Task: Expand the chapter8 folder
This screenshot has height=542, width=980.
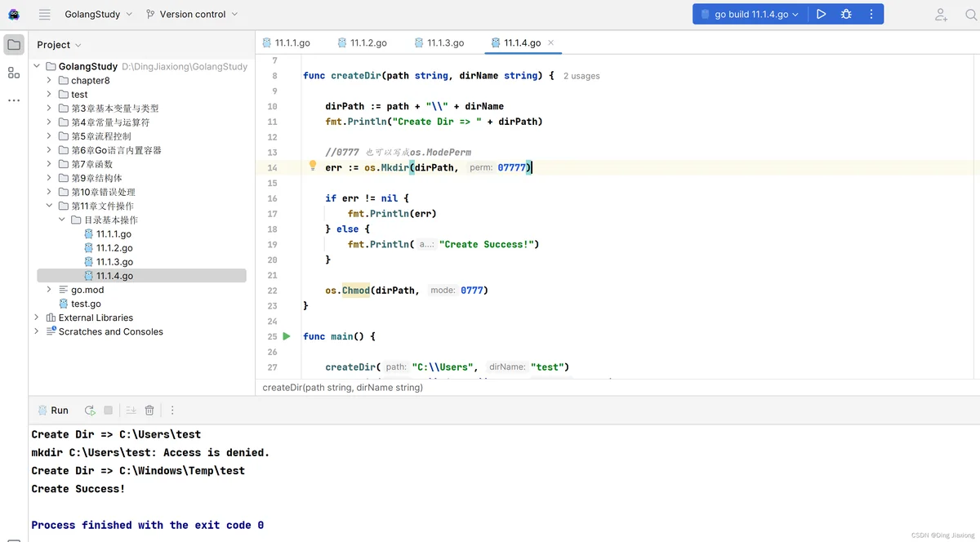Action: [x=50, y=80]
